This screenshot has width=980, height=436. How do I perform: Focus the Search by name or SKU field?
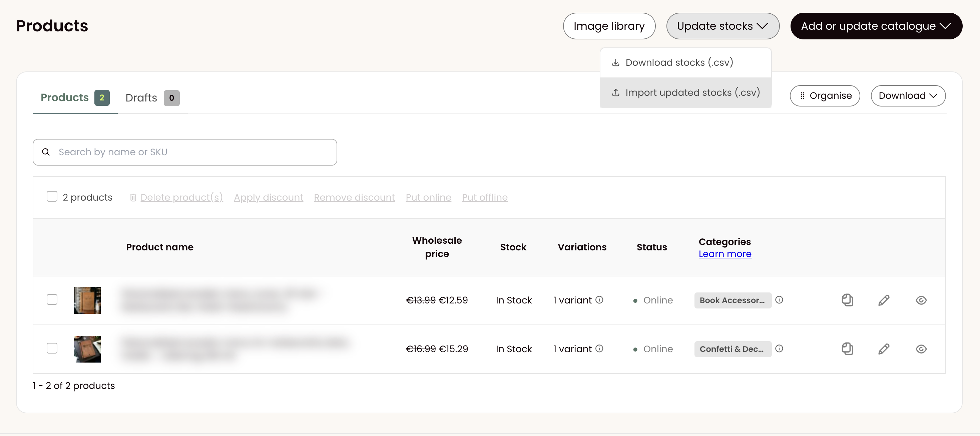pyautogui.click(x=185, y=152)
